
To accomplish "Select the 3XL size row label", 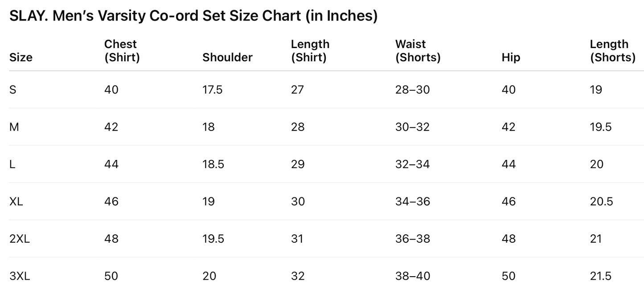I will pos(20,276).
